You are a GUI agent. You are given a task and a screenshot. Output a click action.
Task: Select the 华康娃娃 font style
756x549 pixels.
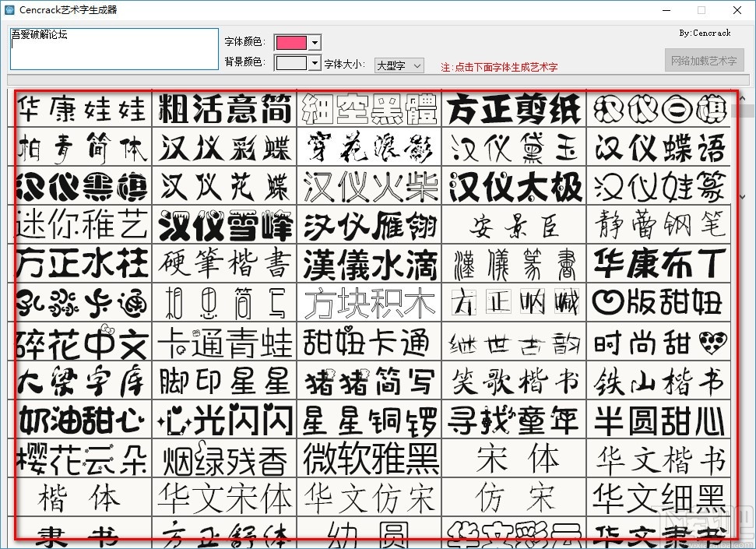pos(80,110)
